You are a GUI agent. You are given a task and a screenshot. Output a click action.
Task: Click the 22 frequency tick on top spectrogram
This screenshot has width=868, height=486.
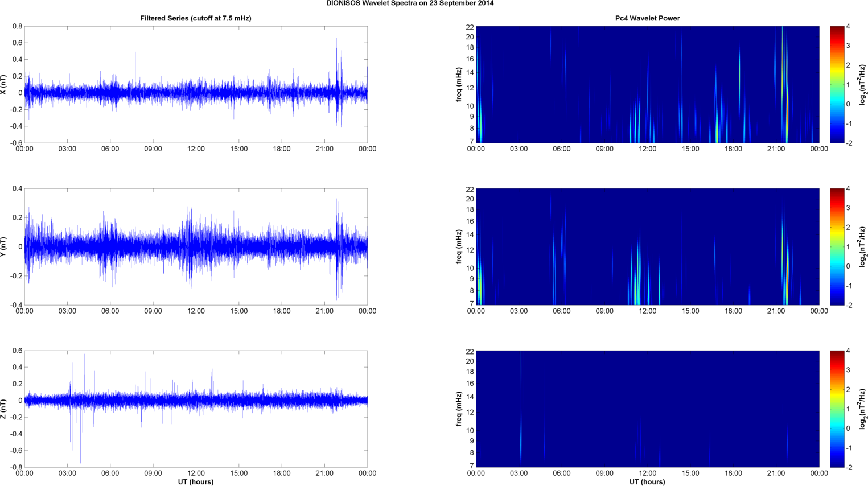470,27
